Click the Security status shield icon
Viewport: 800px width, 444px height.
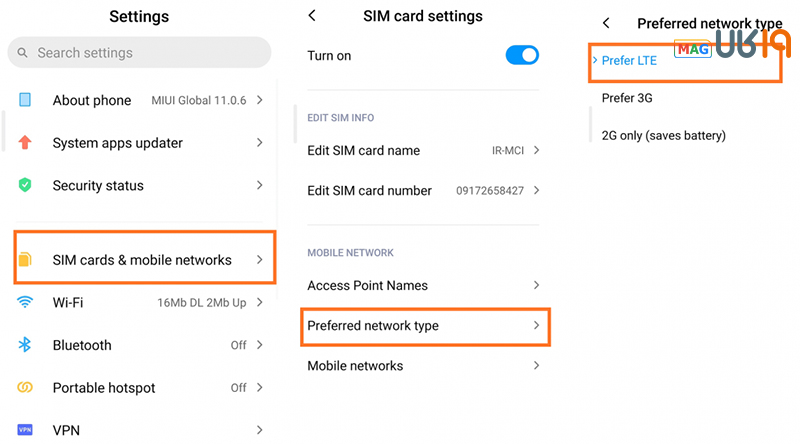pyautogui.click(x=25, y=186)
